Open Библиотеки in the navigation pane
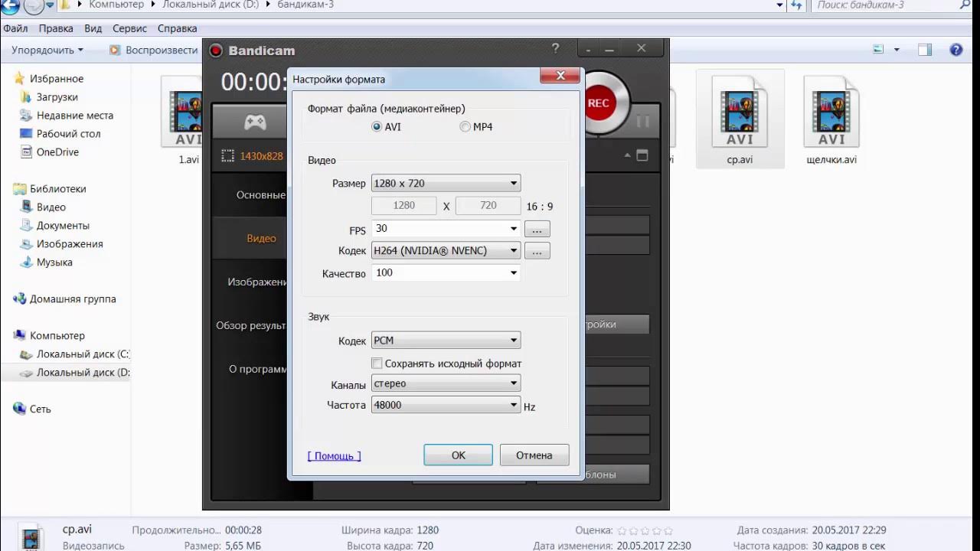980x551 pixels. 58,189
